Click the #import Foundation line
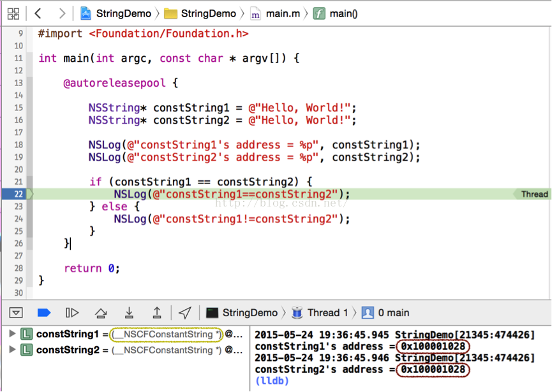 coord(144,34)
